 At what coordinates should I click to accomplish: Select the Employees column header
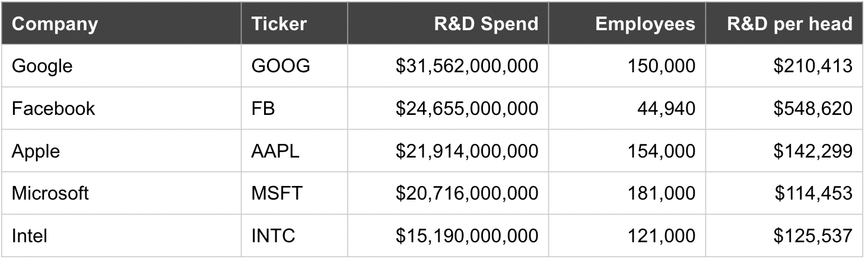[x=645, y=24]
